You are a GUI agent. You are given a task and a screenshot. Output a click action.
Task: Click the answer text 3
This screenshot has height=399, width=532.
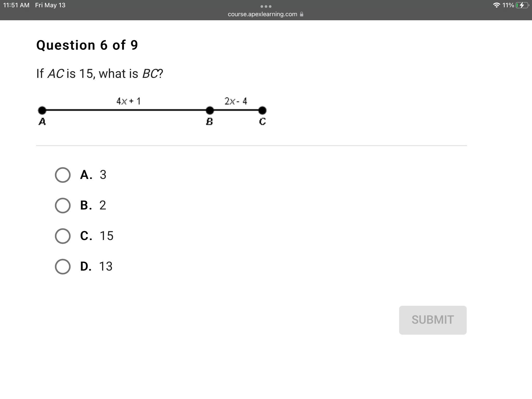pos(103,175)
